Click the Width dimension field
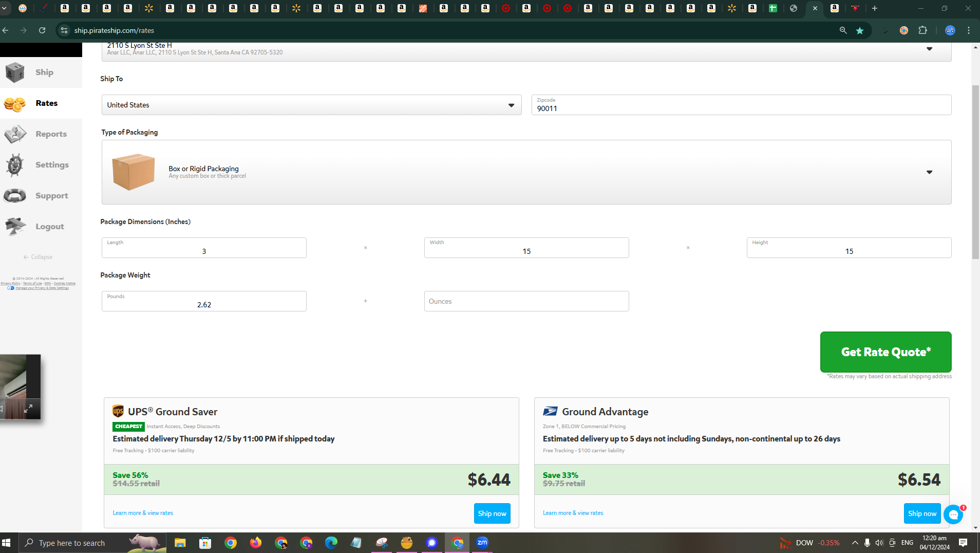The height and width of the screenshot is (553, 980). [526, 248]
